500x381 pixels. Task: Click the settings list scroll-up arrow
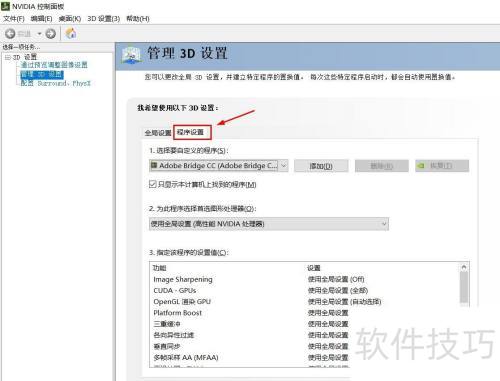pos(464,267)
